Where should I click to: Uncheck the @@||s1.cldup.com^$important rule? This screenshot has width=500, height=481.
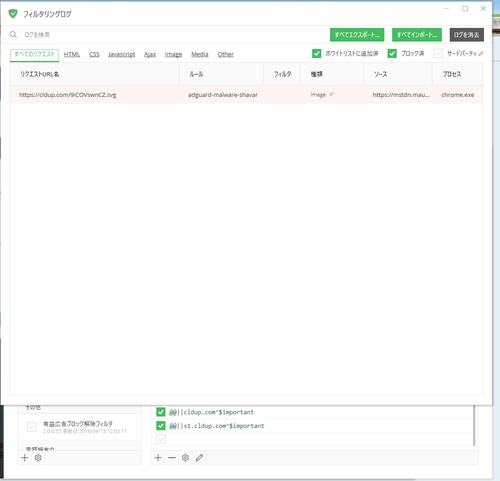pos(161,426)
